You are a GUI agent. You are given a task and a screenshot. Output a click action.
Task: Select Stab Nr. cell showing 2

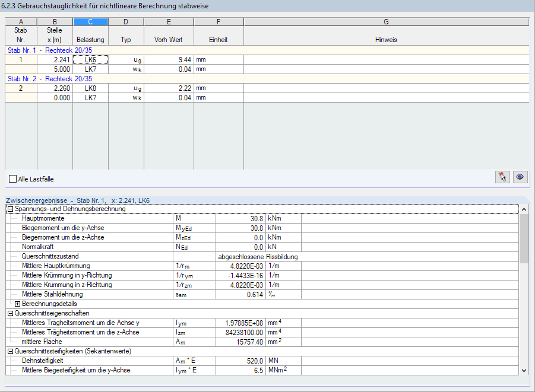point(21,88)
